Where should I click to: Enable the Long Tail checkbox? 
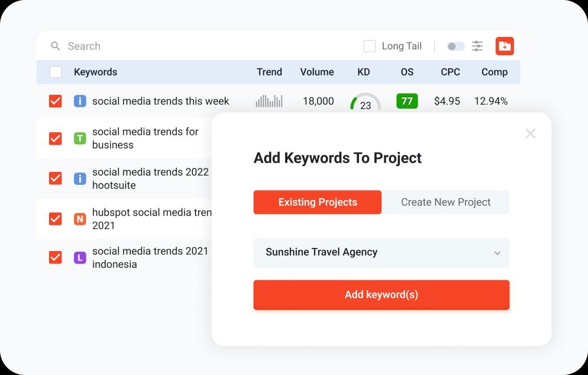370,46
